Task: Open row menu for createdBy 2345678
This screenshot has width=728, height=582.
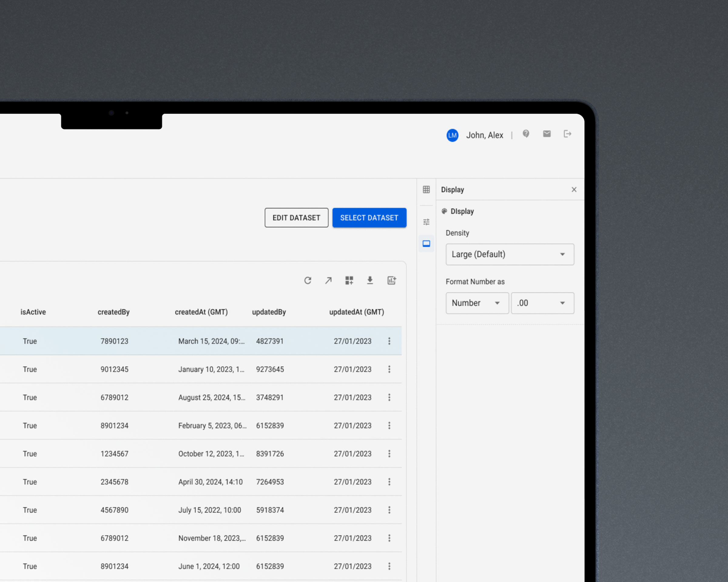Action: tap(389, 482)
